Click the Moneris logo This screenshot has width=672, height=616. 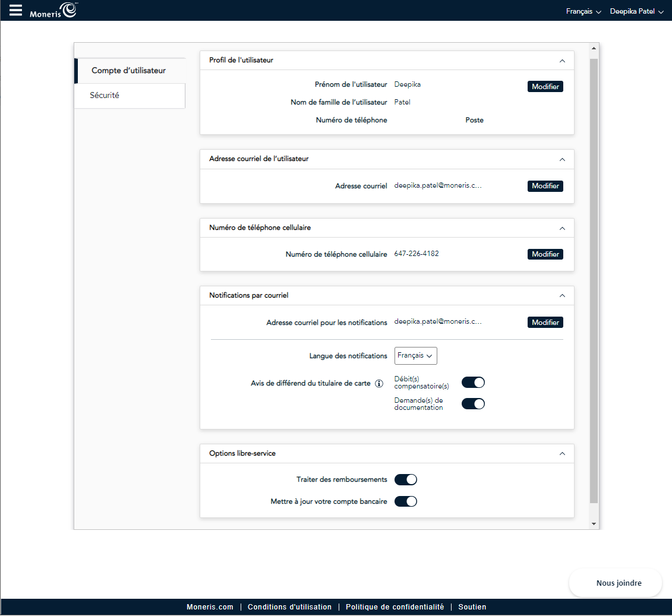pyautogui.click(x=53, y=11)
